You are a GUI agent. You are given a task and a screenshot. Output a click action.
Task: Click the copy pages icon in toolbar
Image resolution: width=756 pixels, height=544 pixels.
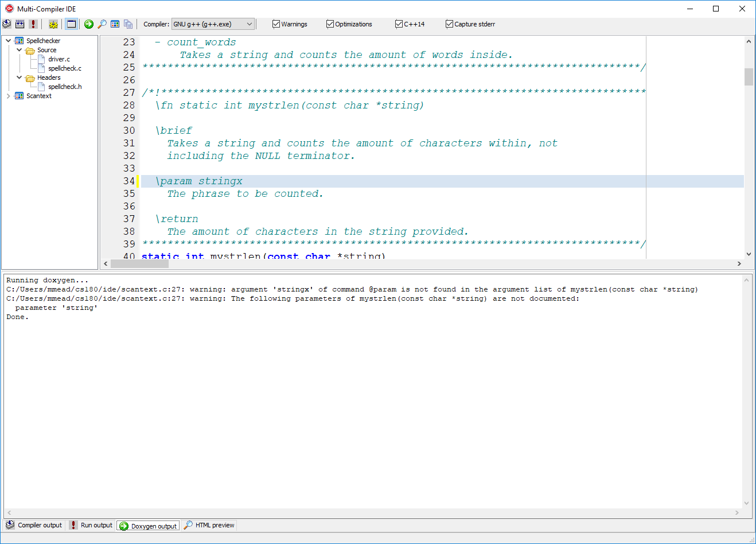click(x=128, y=24)
